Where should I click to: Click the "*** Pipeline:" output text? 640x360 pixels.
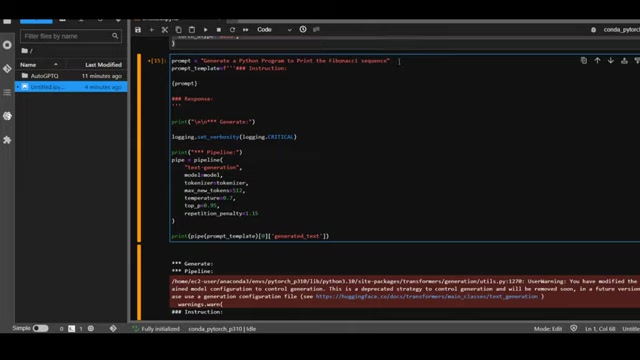(x=192, y=271)
